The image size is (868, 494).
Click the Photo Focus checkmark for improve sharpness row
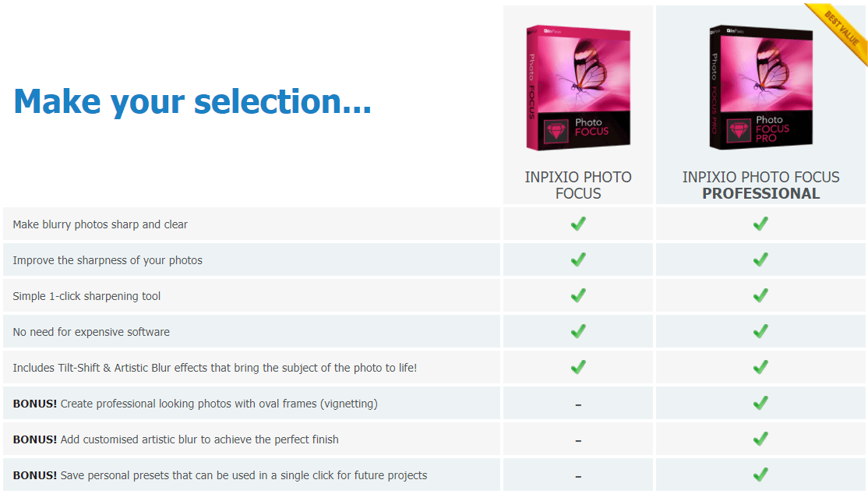(x=578, y=259)
